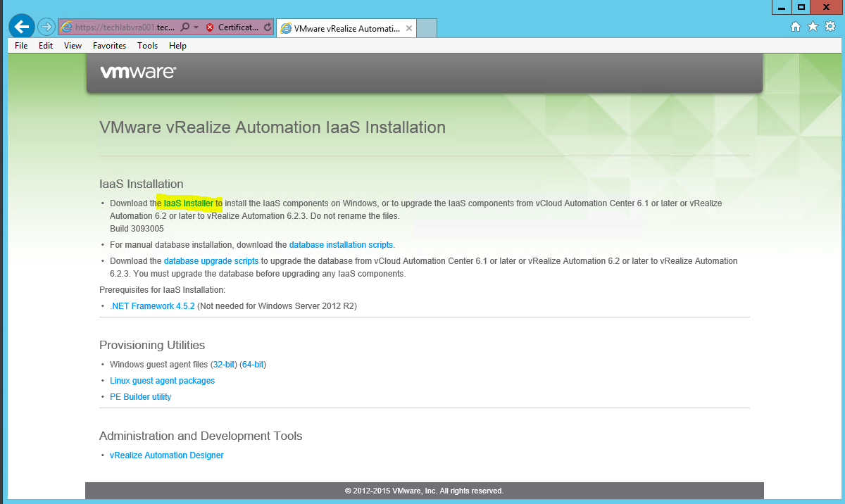
Task: Click the browser Forward arrow button
Action: tap(46, 27)
